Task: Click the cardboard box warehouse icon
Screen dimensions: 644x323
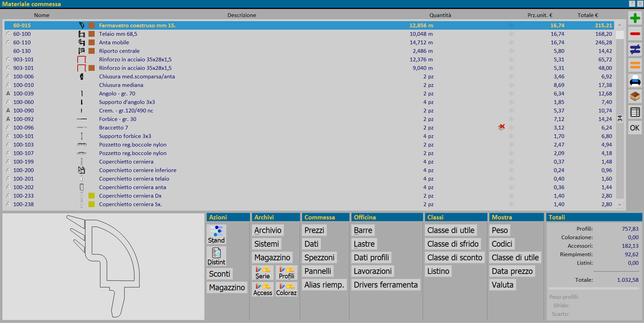Action: click(635, 96)
